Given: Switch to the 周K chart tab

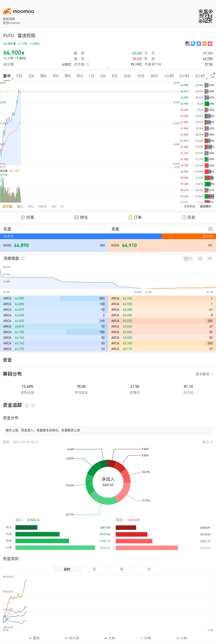Looking at the screenshot, I should pyautogui.click(x=43, y=76).
